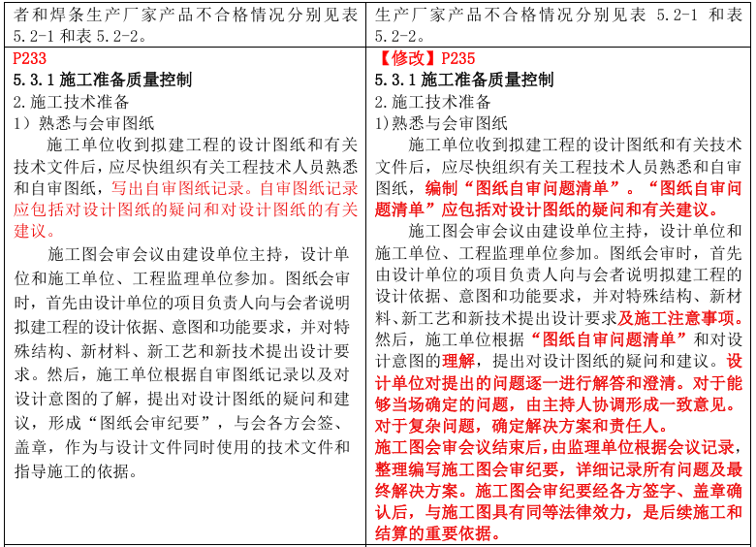Click the red P233 page label
This screenshot has width=756, height=547.
coord(30,58)
